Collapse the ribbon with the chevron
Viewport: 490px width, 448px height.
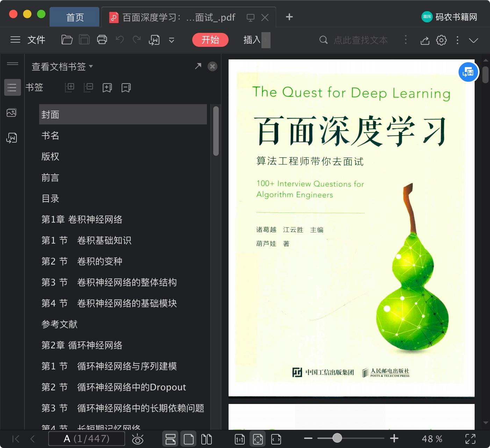click(x=474, y=40)
